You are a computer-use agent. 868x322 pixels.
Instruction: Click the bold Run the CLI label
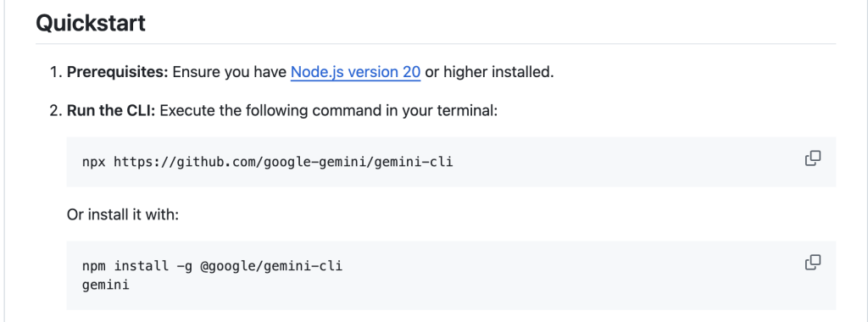click(x=111, y=111)
